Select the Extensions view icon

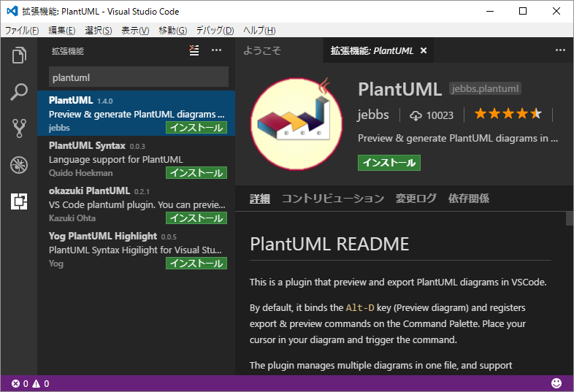pyautogui.click(x=19, y=201)
